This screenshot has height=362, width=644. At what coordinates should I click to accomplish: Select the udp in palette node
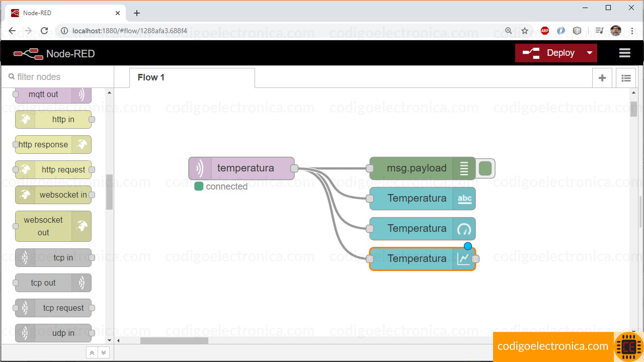53,333
